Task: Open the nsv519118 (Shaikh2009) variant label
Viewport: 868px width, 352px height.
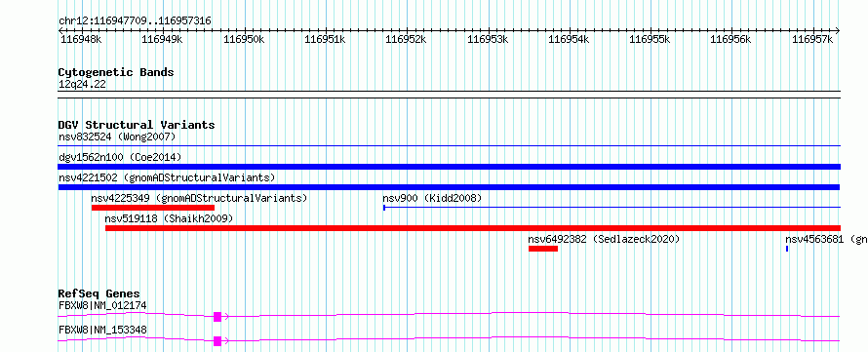Action: [169, 218]
